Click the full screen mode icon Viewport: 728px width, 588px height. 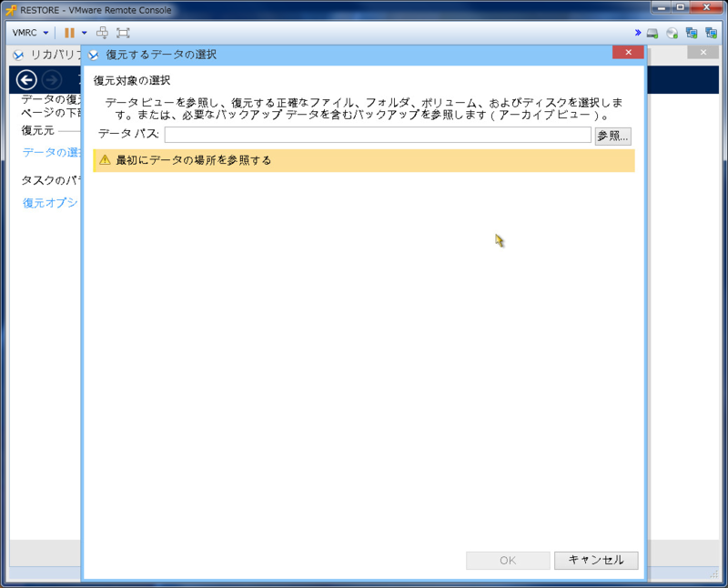(x=123, y=33)
